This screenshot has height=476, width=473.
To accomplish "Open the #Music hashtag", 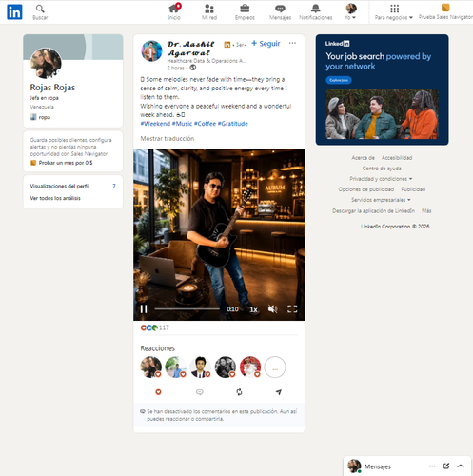I will 182,124.
